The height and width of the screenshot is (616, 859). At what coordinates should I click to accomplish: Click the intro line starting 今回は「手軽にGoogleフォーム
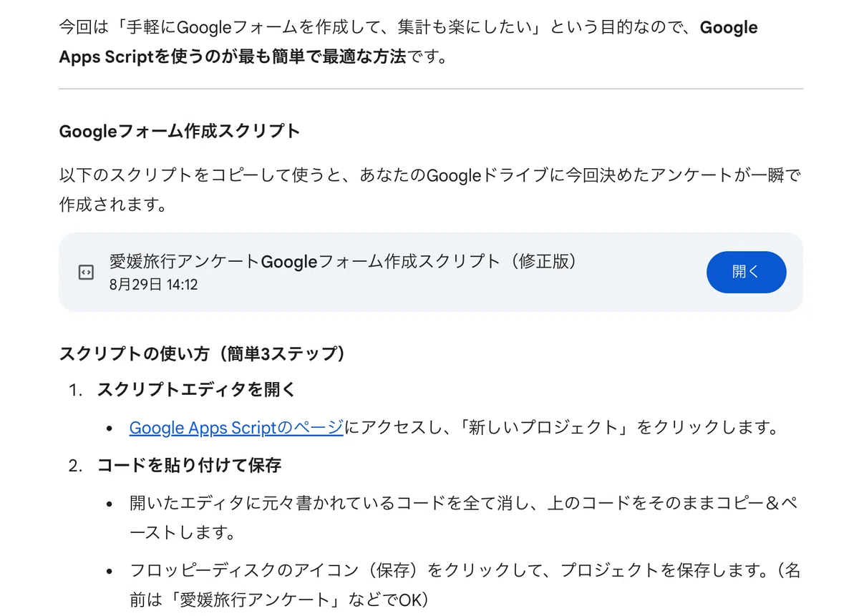(x=408, y=28)
